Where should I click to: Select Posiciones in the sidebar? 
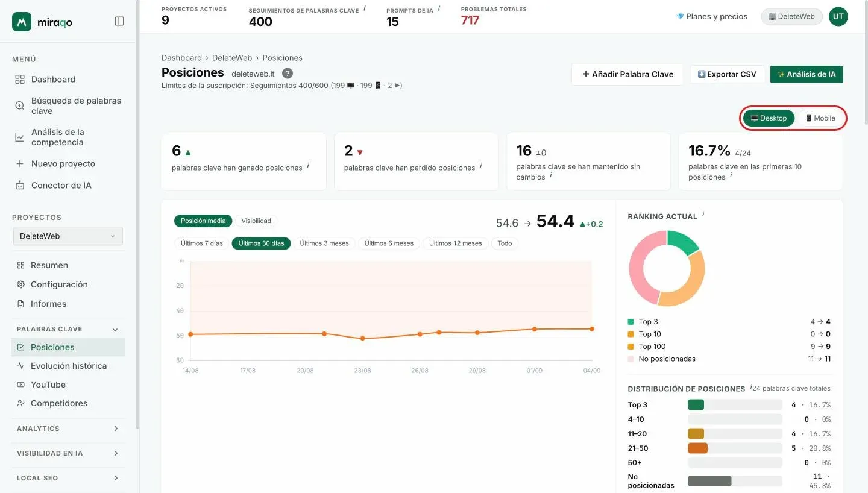(x=68, y=347)
